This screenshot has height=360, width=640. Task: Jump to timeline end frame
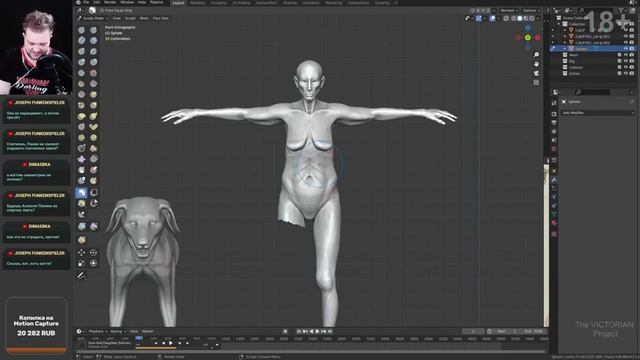(x=330, y=331)
